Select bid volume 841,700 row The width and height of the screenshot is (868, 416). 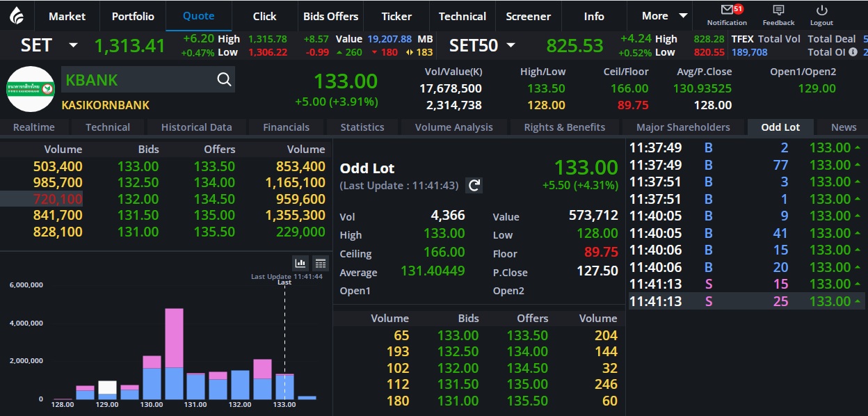click(58, 216)
